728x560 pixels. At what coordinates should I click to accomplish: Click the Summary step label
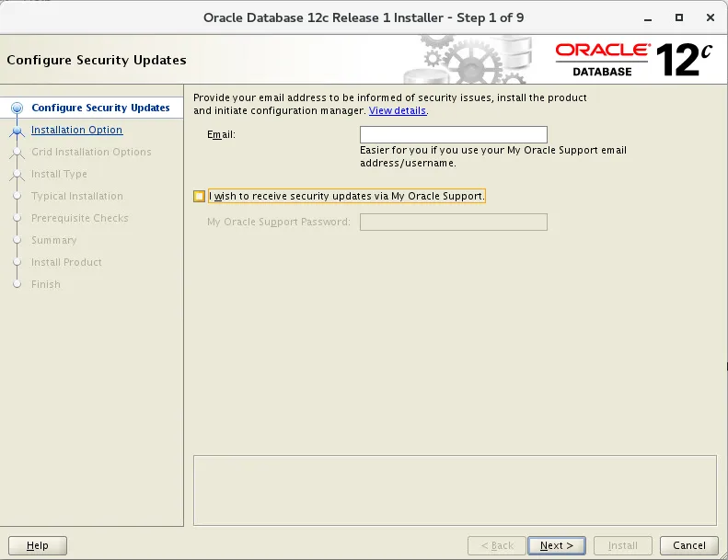54,240
